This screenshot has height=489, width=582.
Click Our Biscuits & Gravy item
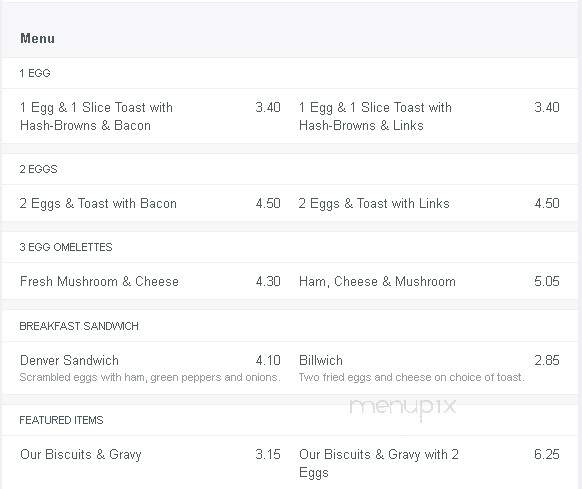(81, 454)
